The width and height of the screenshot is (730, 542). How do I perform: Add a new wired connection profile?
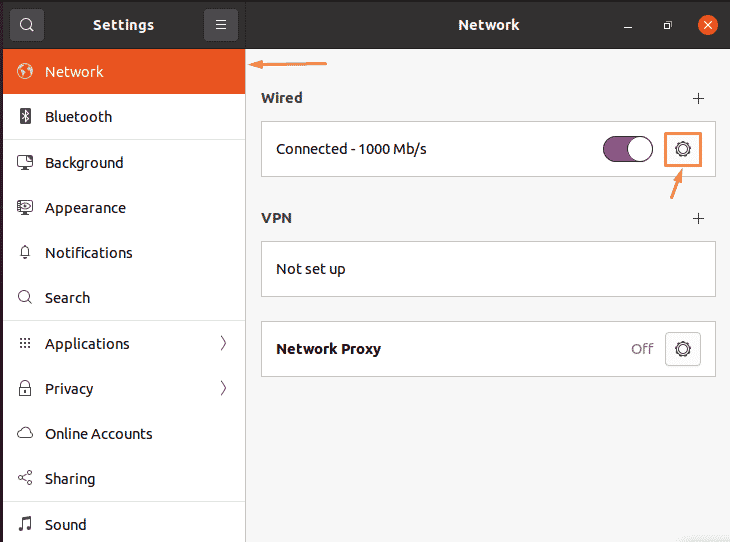coord(698,98)
